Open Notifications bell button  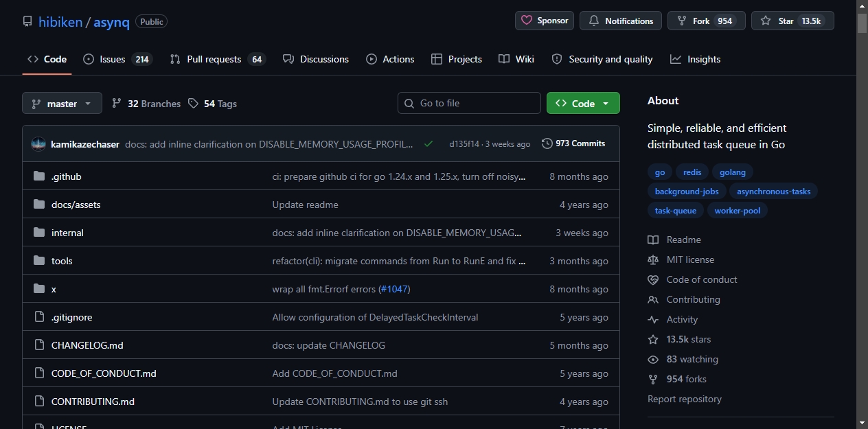coord(621,21)
